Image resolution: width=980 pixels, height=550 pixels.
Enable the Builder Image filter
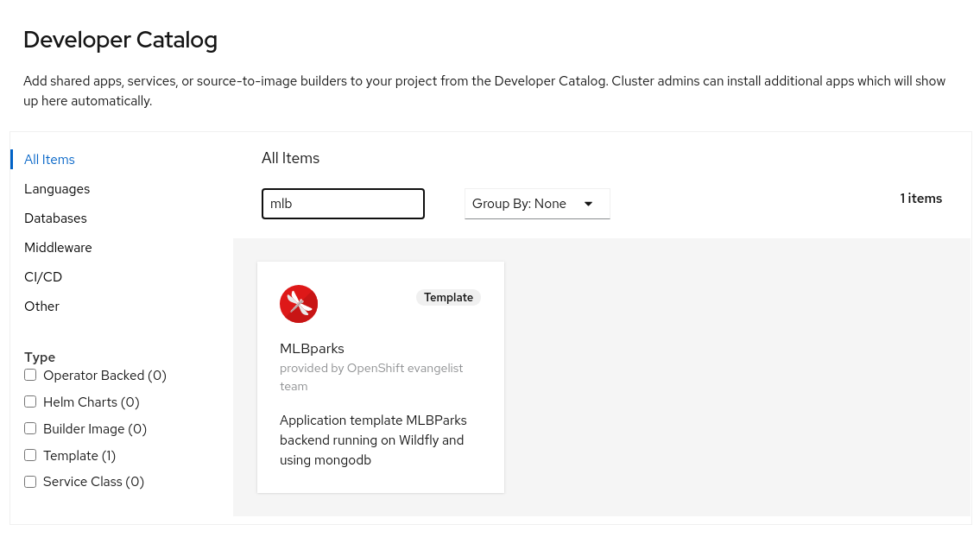(30, 428)
